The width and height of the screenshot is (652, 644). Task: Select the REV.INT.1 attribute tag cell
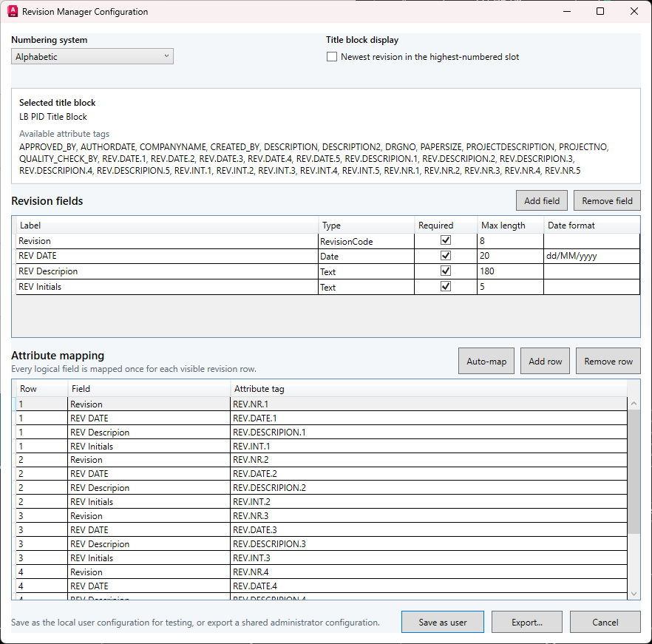(429, 446)
